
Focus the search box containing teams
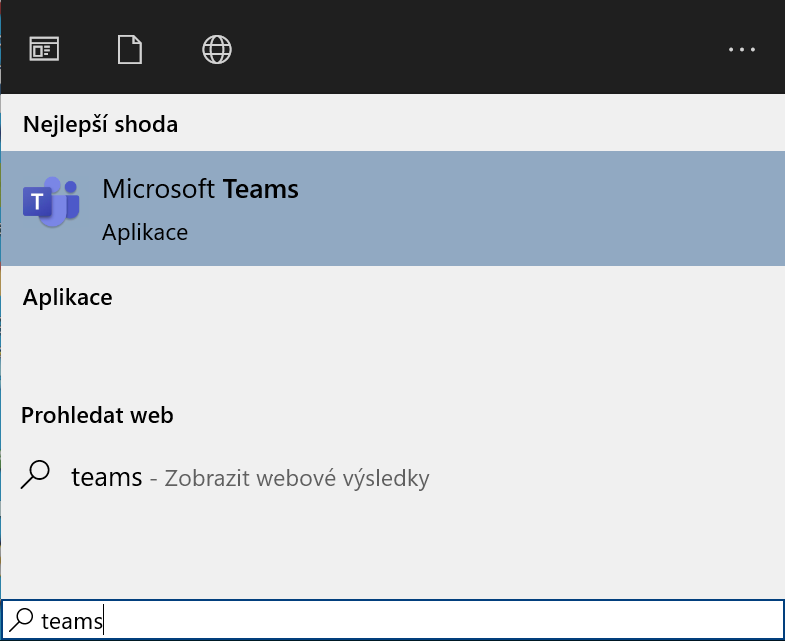pyautogui.click(x=393, y=620)
